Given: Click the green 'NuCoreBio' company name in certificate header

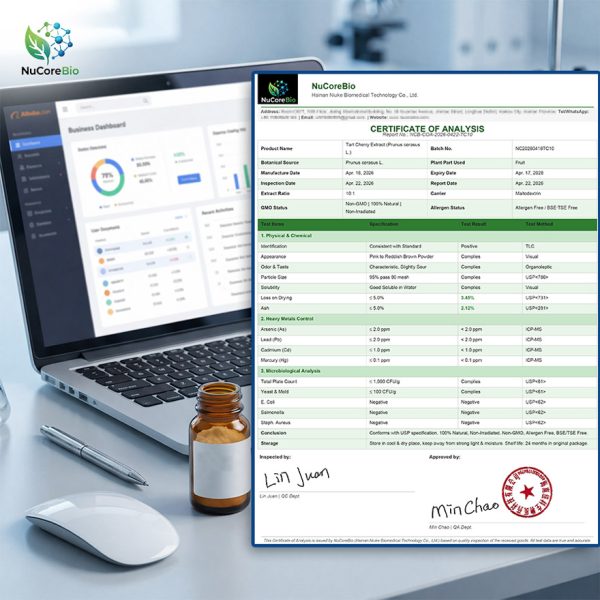Looking at the screenshot, I should pyautogui.click(x=333, y=86).
